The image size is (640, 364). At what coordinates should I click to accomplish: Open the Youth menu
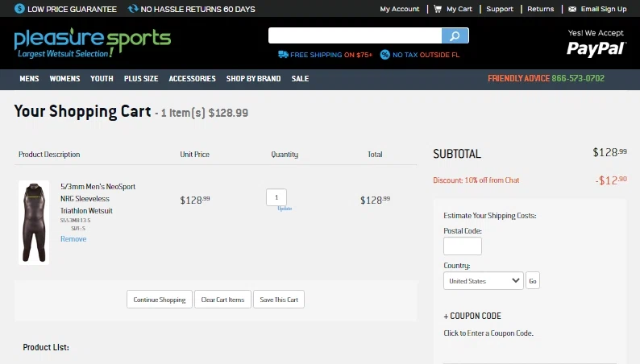pyautogui.click(x=102, y=79)
